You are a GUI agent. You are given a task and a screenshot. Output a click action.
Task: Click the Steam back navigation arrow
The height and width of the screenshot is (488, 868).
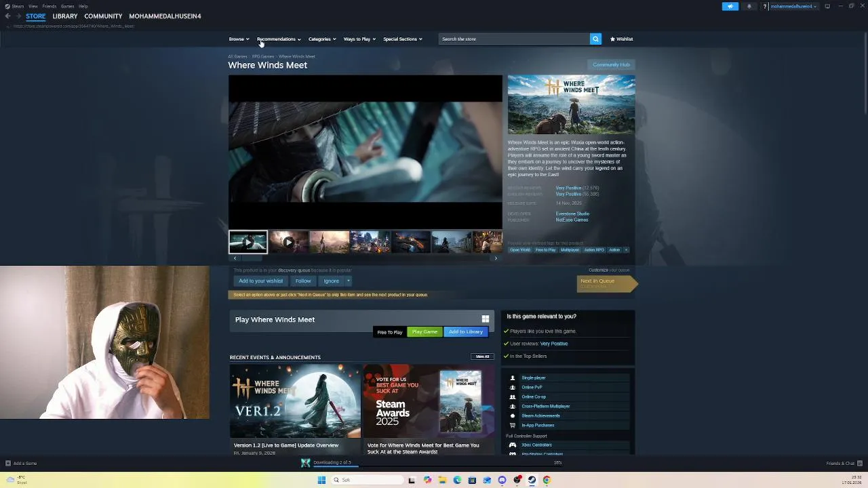pyautogui.click(x=7, y=16)
